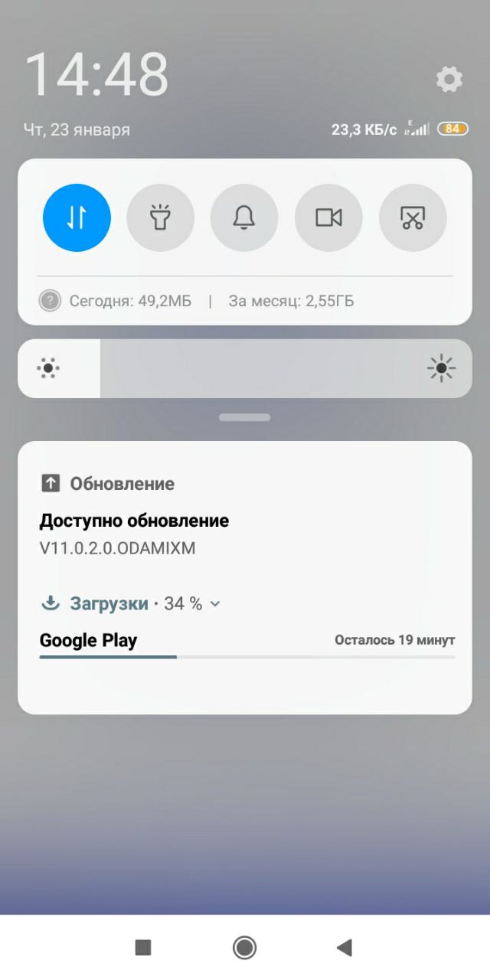Viewport: 490px width, 980px height.
Task: Tap the Обновление update arrow icon
Action: point(51,483)
